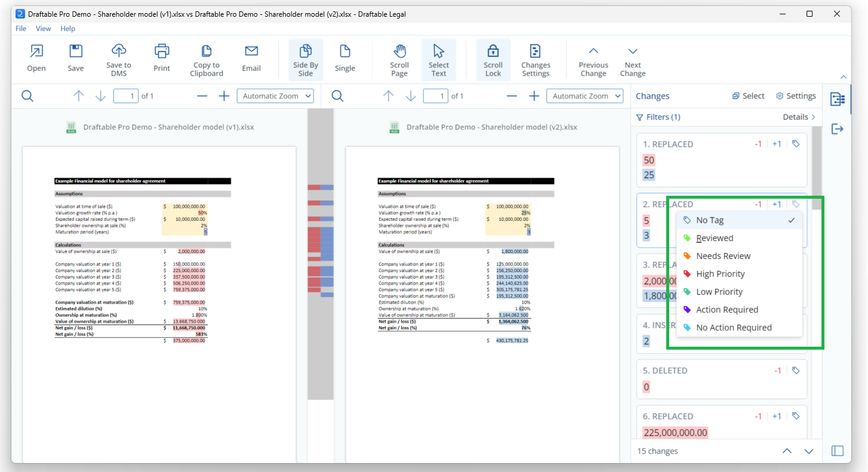Tag change as Needs Review

point(740,256)
